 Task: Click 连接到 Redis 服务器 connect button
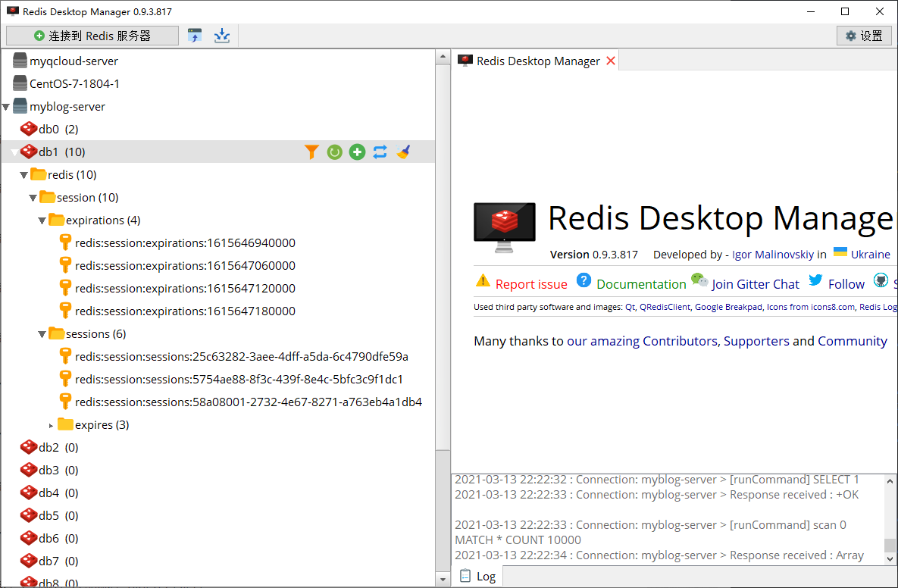(92, 36)
